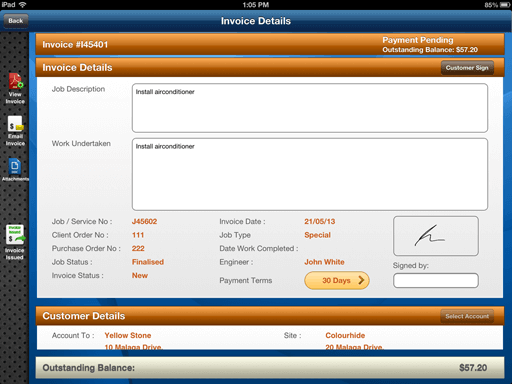The height and width of the screenshot is (384, 512).
Task: Tap the 20 Malaga Drive site address
Action: [x=355, y=347]
